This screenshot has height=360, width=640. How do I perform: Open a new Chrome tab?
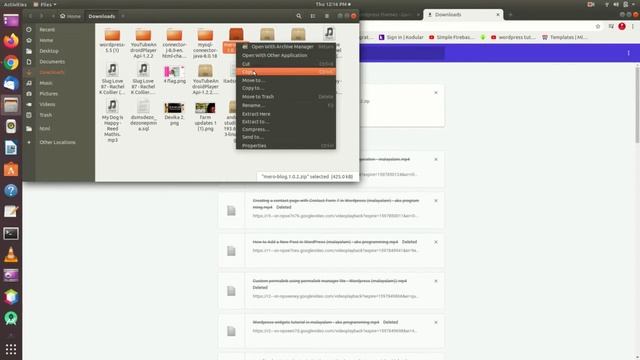click(x=510, y=15)
